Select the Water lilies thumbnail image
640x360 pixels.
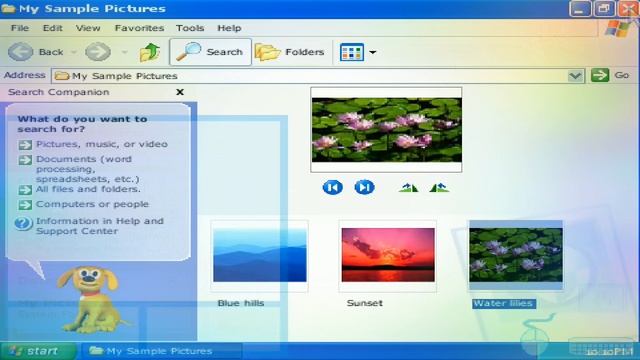coord(516,255)
